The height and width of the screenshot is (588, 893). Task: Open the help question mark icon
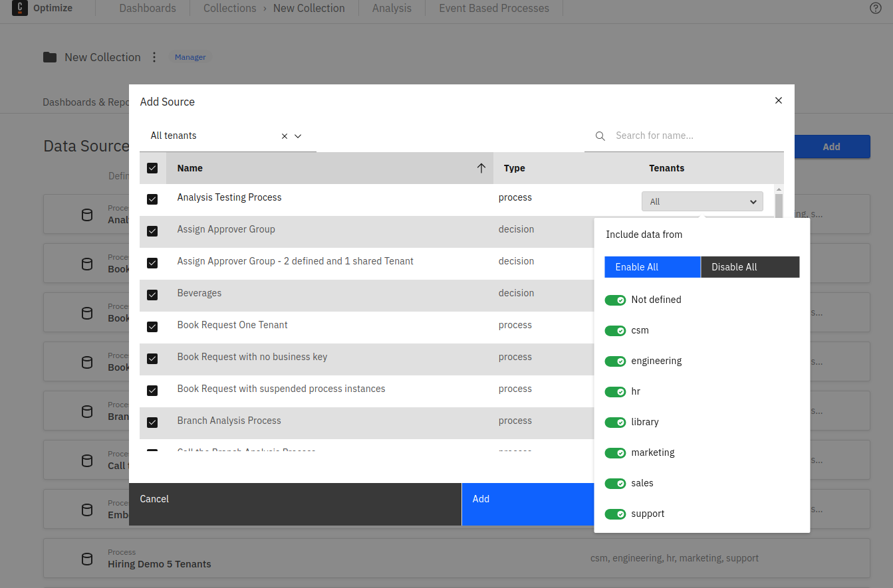click(876, 8)
